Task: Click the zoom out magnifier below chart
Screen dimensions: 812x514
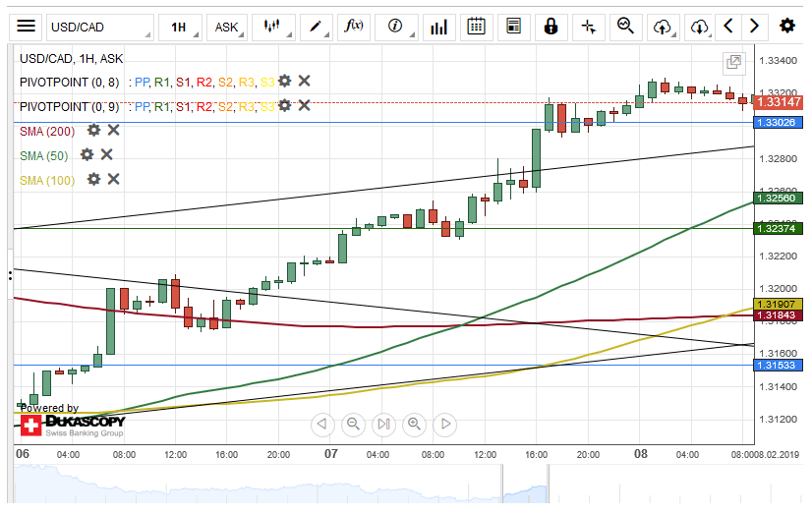Action: point(353,425)
